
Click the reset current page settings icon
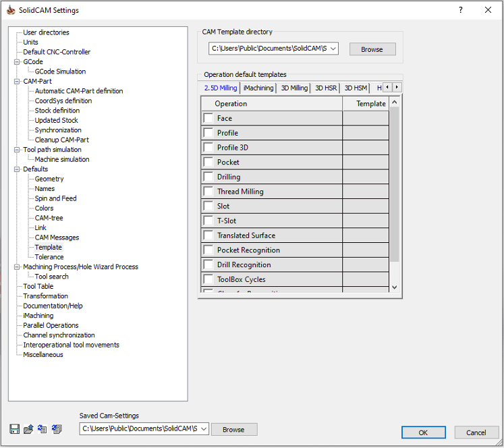point(43,429)
